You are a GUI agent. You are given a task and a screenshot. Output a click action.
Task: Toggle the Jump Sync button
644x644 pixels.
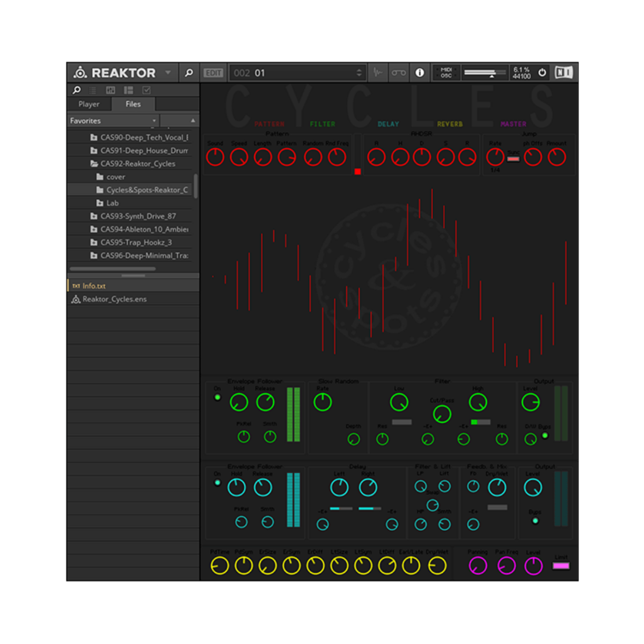click(x=513, y=159)
